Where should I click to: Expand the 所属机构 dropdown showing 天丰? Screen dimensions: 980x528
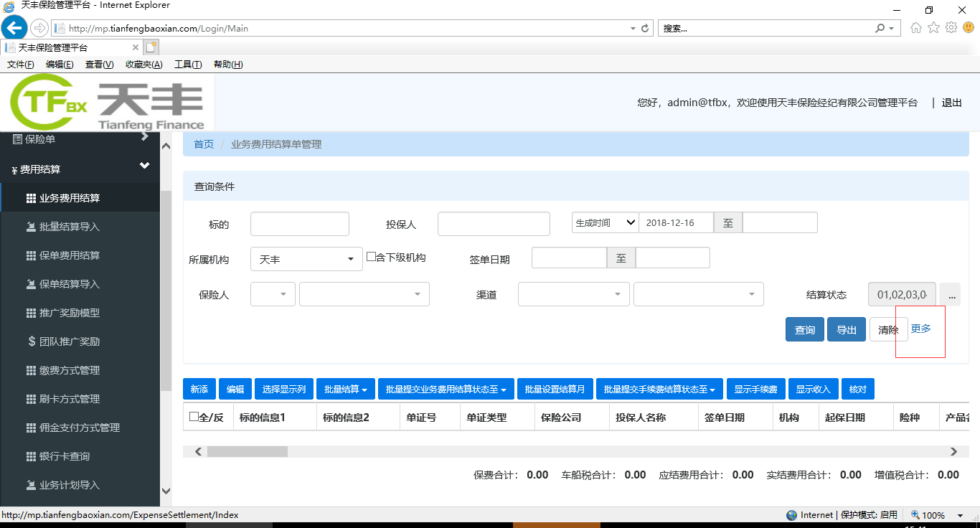[306, 260]
